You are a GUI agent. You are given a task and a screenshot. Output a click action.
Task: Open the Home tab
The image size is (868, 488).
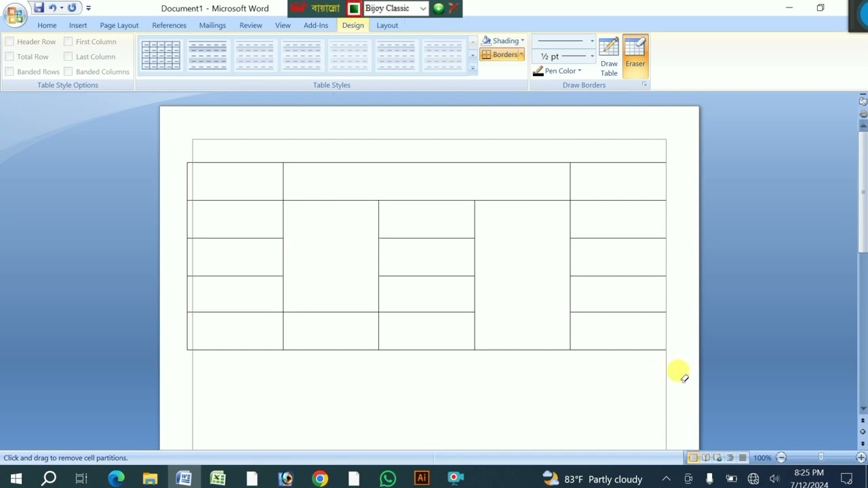[47, 25]
